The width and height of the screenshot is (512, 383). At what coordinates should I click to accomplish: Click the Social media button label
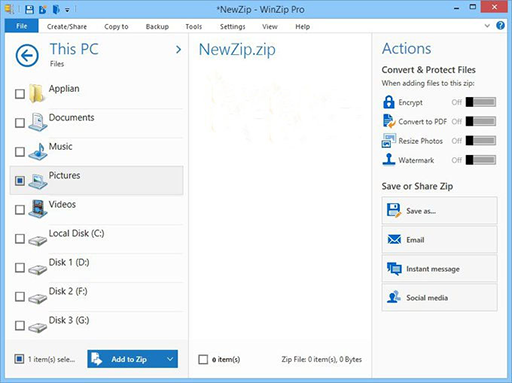point(427,298)
